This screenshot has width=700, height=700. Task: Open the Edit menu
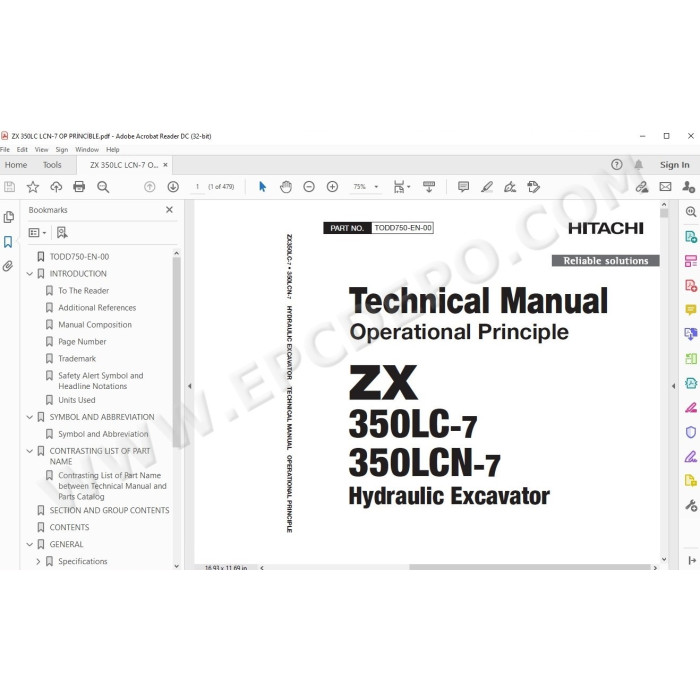point(22,150)
